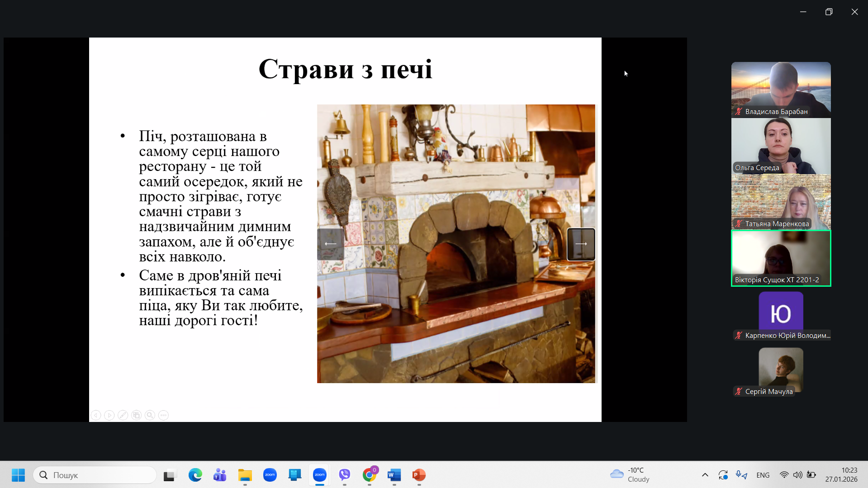Open the pen and laser pointer tools
The width and height of the screenshot is (868, 488).
point(123,415)
